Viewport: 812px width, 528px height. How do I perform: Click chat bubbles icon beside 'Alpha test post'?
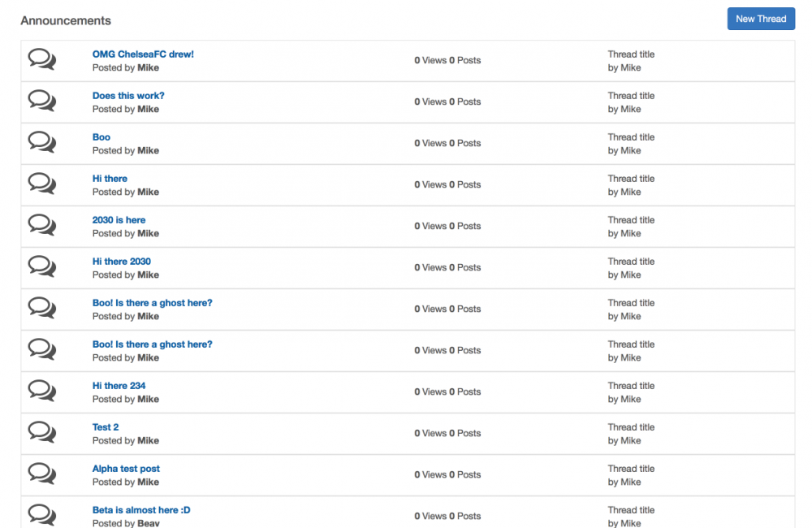(42, 474)
